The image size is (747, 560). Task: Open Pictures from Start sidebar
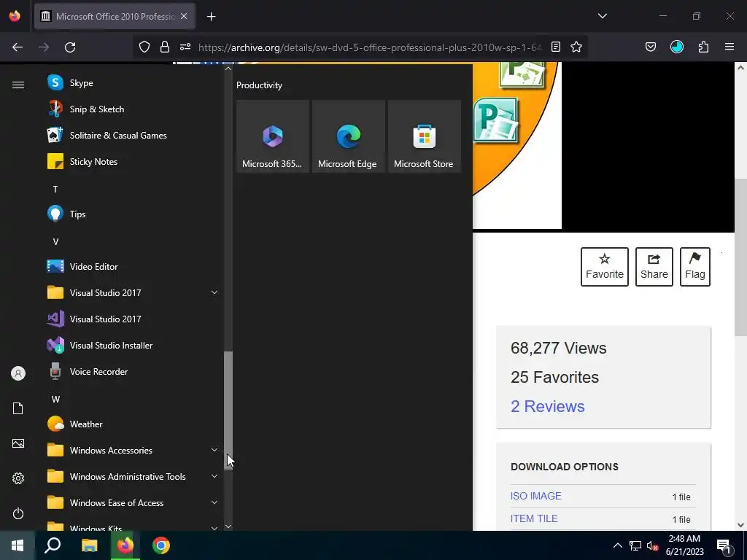[x=18, y=443]
